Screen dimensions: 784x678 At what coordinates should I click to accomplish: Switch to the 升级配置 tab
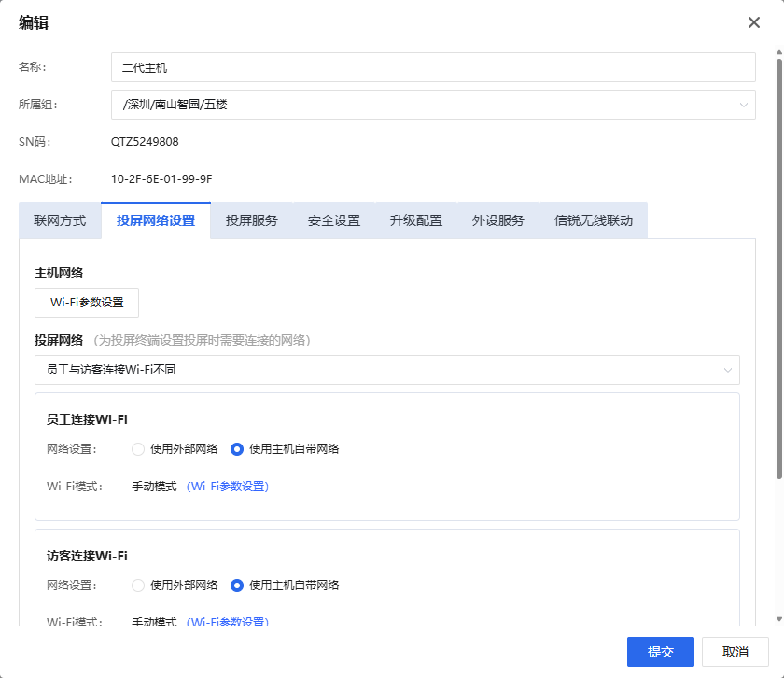416,221
